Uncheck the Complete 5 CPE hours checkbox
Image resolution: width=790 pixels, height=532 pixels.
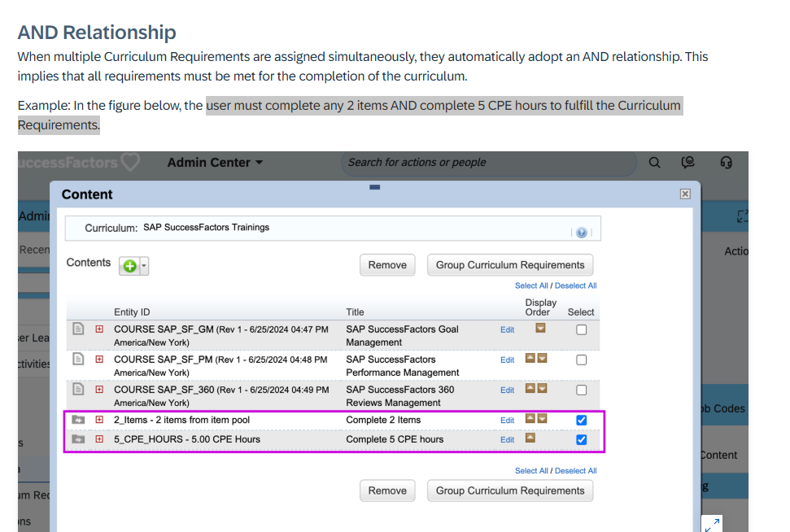point(581,439)
